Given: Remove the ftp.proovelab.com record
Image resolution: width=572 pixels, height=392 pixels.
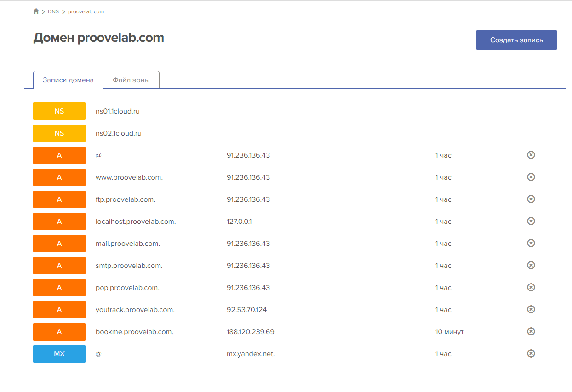Looking at the screenshot, I should (531, 199).
